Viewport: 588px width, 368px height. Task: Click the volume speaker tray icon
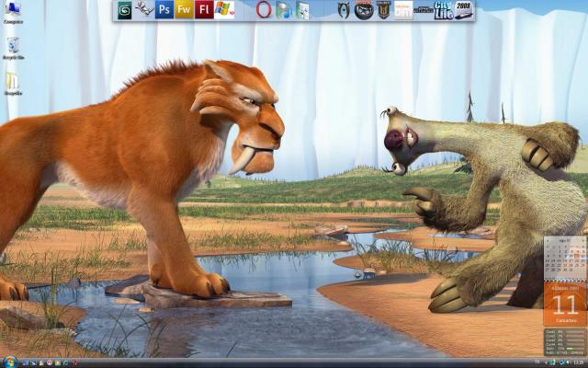tap(568, 362)
